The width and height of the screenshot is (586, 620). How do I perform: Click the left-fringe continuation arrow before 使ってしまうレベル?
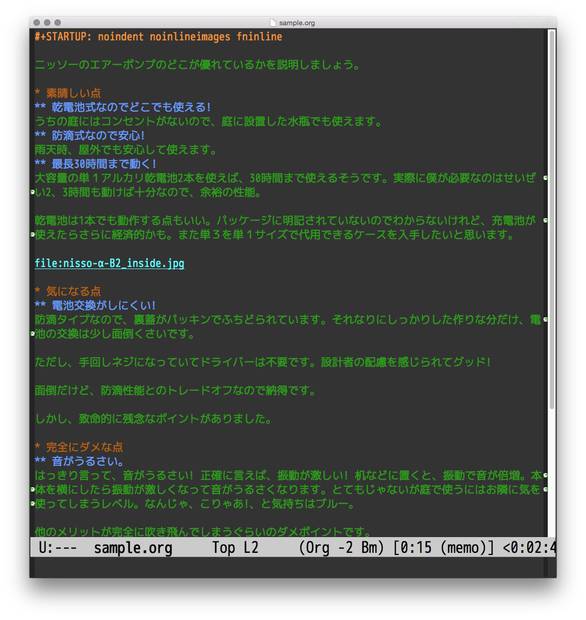33,504
